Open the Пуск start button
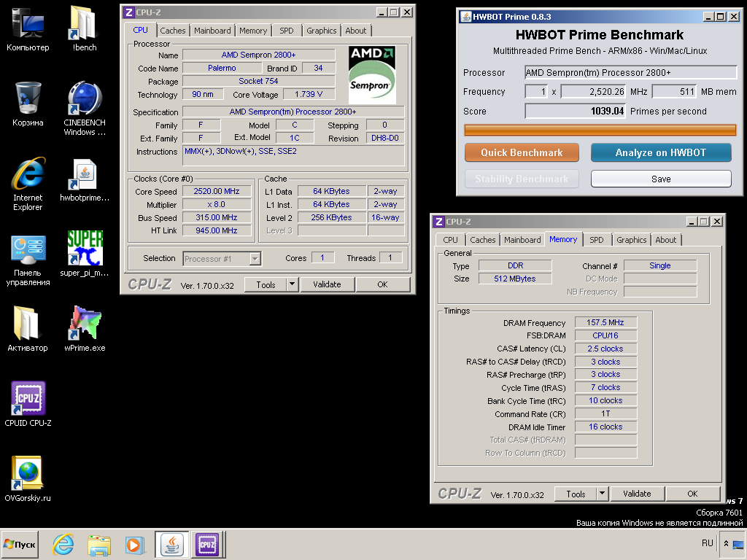 (20, 544)
